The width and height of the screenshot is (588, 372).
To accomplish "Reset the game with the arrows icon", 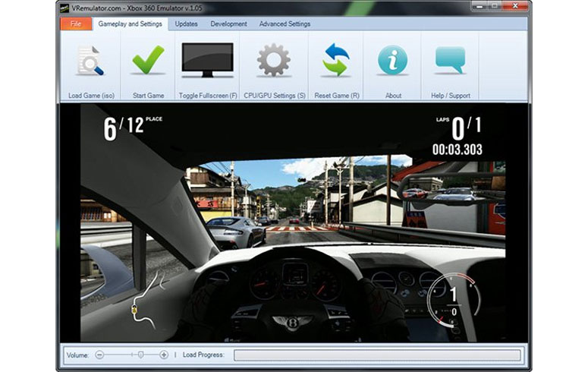I will tap(336, 60).
